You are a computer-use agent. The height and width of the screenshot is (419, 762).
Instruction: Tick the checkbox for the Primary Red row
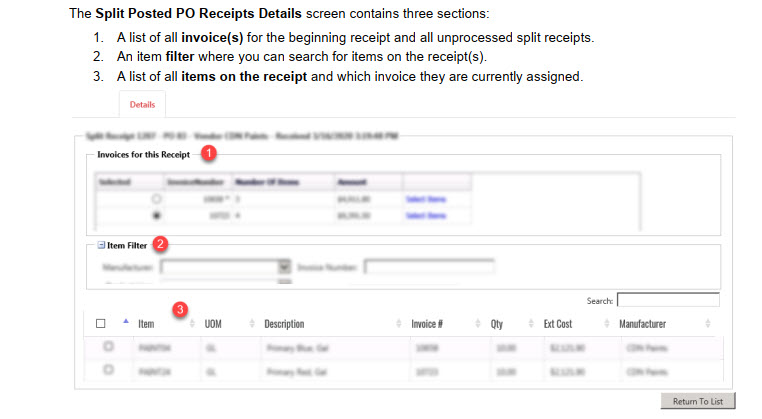tap(109, 370)
